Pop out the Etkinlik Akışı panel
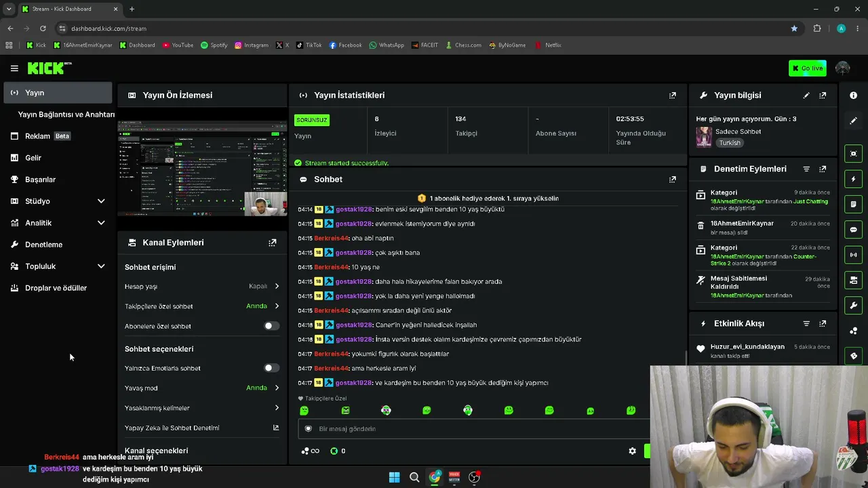The width and height of the screenshot is (868, 488). (823, 324)
